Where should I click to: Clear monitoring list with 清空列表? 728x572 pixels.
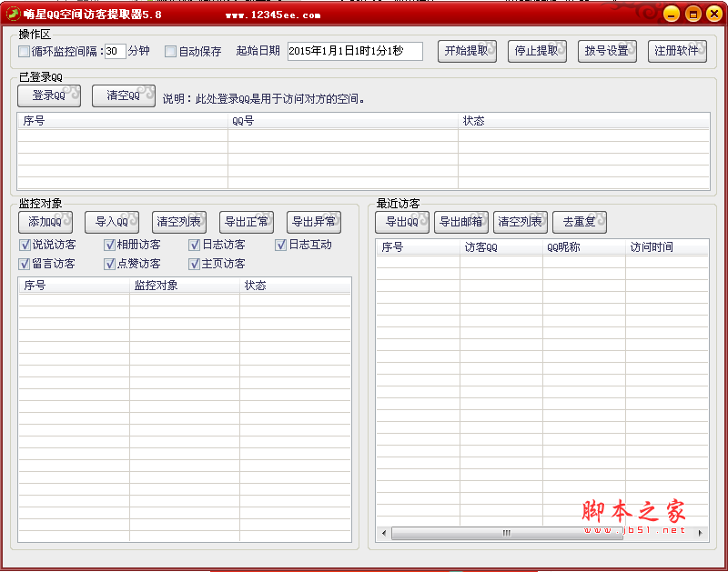[x=179, y=222]
